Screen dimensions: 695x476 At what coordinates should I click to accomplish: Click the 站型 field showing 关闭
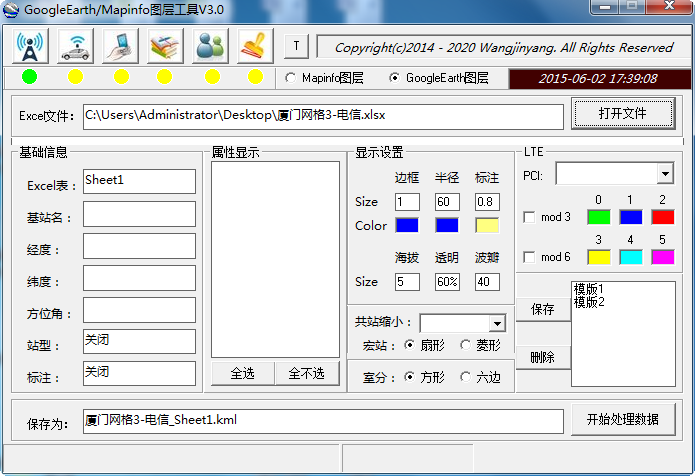click(x=139, y=341)
